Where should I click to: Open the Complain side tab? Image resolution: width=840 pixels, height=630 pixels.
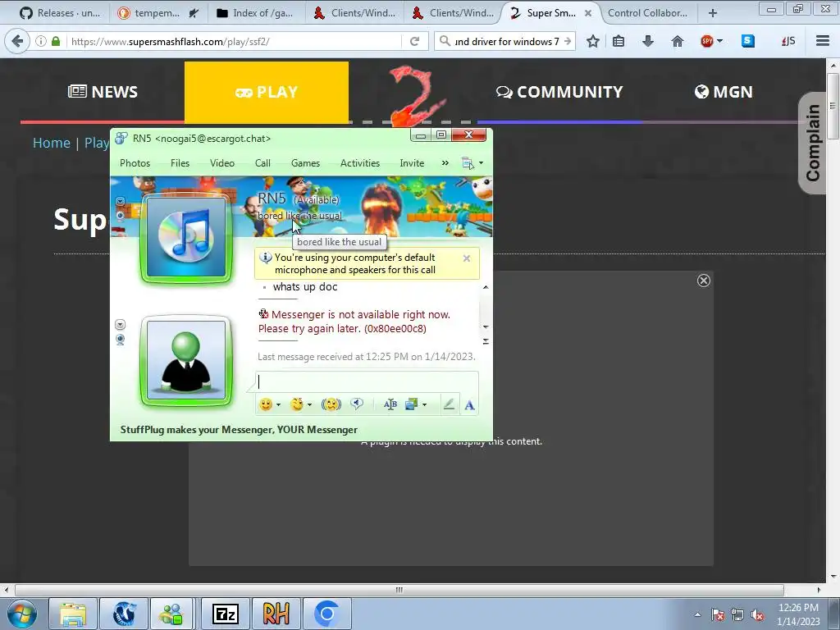pyautogui.click(x=812, y=143)
